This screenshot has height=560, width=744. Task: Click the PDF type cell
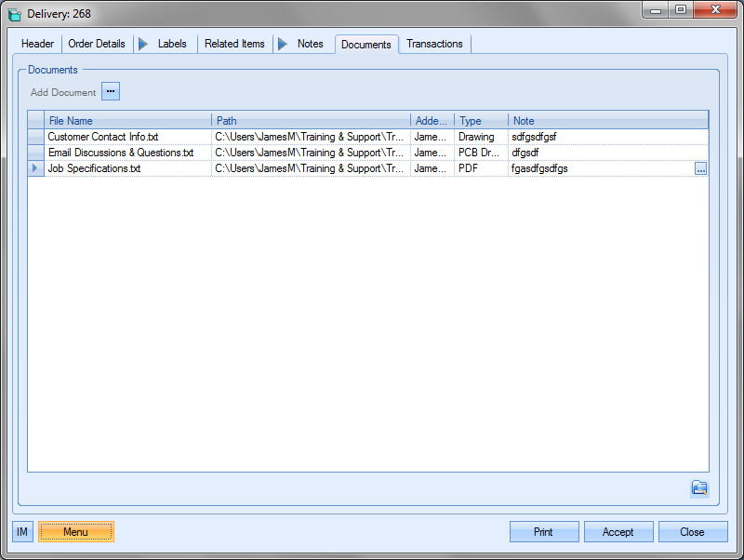(x=481, y=168)
